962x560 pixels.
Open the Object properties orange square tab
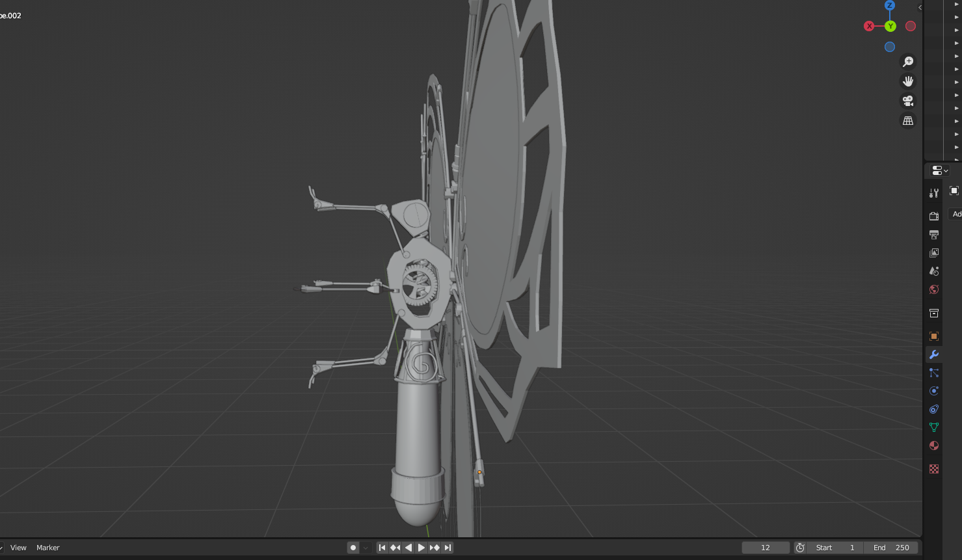pos(934,336)
